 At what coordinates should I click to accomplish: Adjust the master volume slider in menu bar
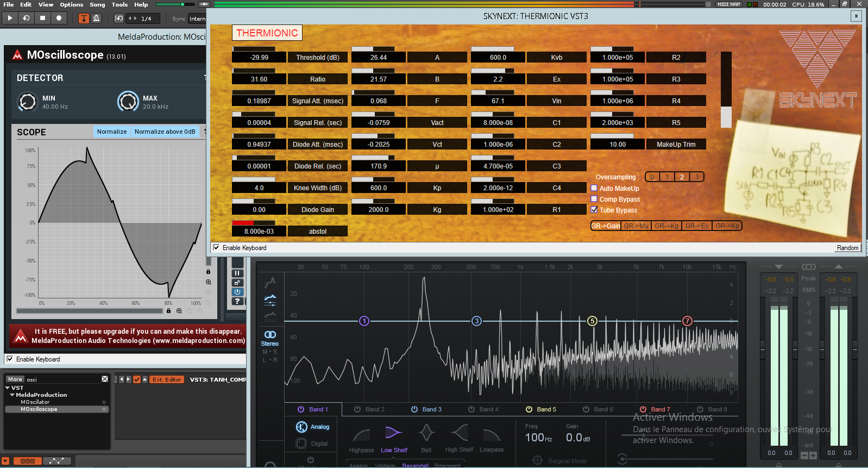[x=175, y=4]
